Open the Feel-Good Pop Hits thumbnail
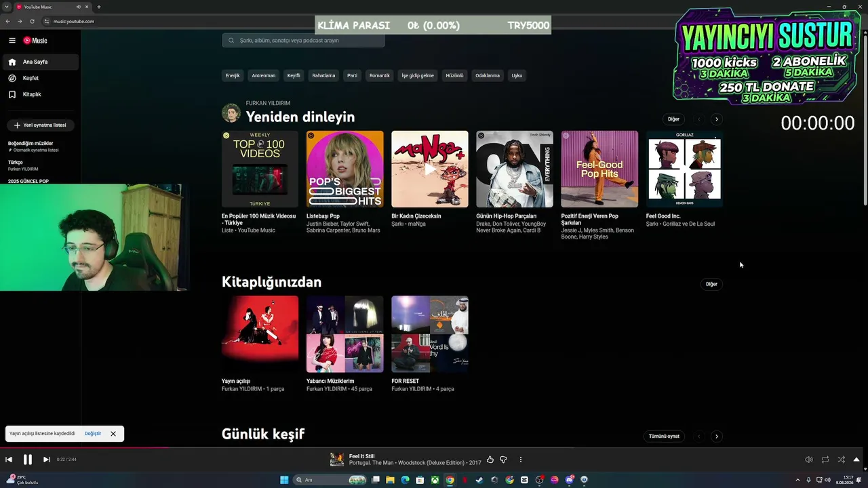Screen dimensions: 868x488 point(599,169)
